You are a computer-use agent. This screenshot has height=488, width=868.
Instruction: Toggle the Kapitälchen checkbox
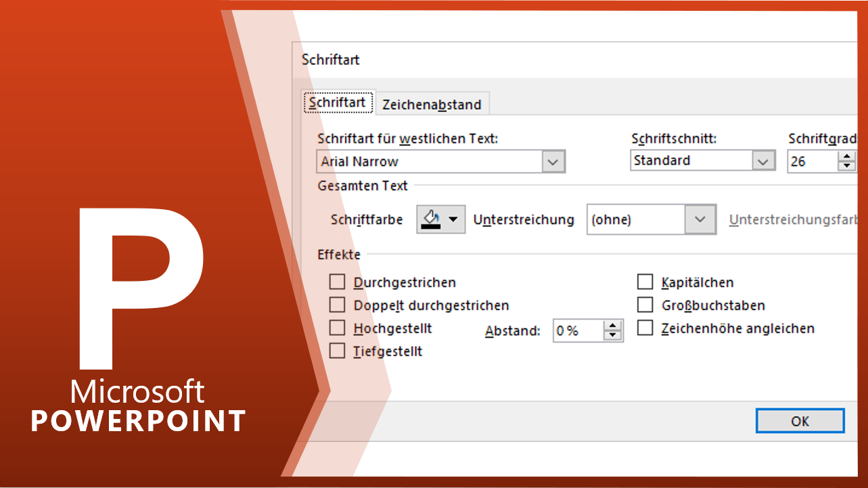645,282
